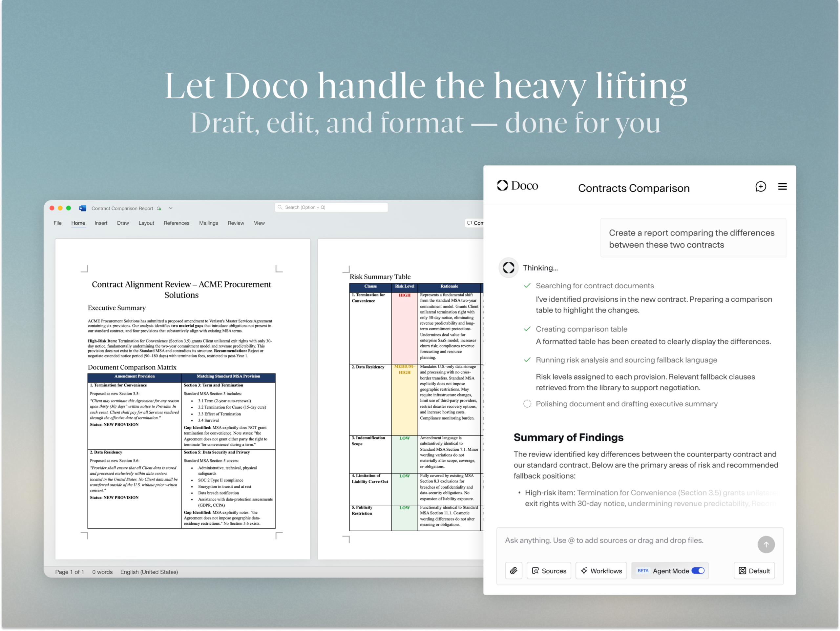Open the Workflows menu button
The image size is (840, 631).
(x=601, y=571)
